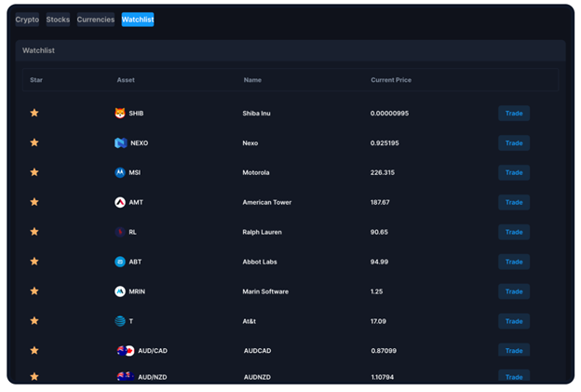Image resolution: width=581 pixels, height=392 pixels.
Task: Switch to the Crypto tab
Action: click(27, 20)
